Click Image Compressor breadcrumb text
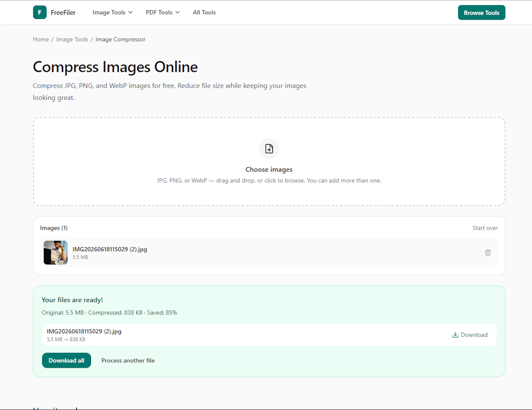The image size is (532, 410). 120,39
